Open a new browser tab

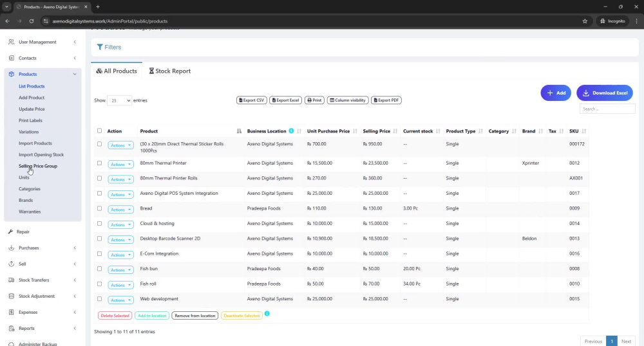98,6
